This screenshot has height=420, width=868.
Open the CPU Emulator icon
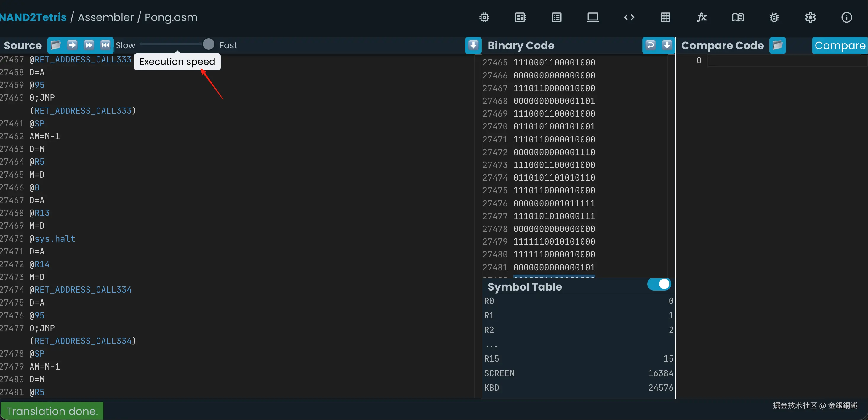coord(520,17)
